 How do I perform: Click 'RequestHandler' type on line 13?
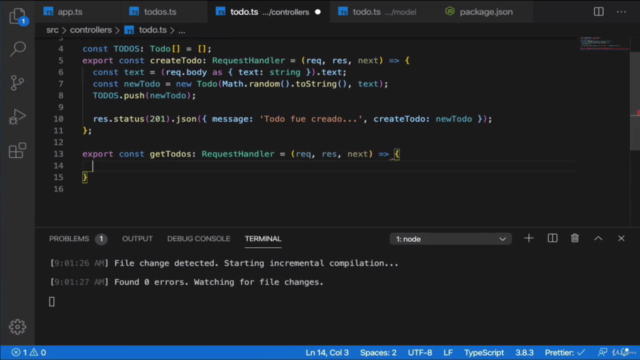coord(238,154)
